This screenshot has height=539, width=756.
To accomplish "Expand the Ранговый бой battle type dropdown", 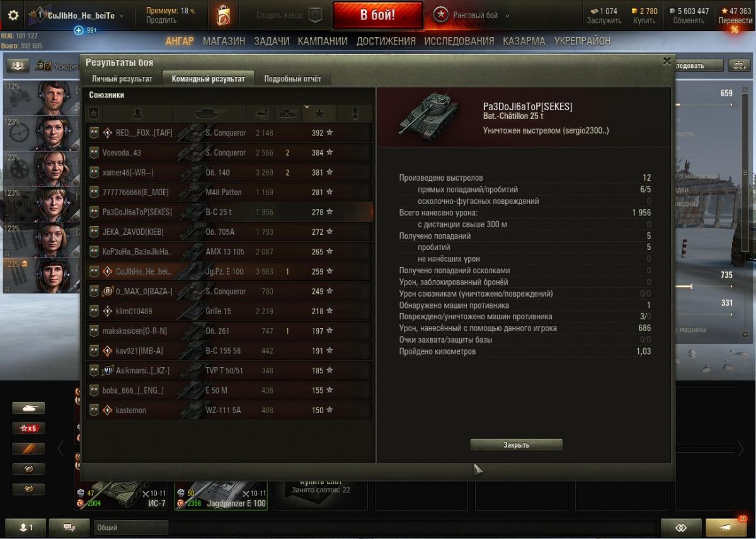I will point(507,16).
